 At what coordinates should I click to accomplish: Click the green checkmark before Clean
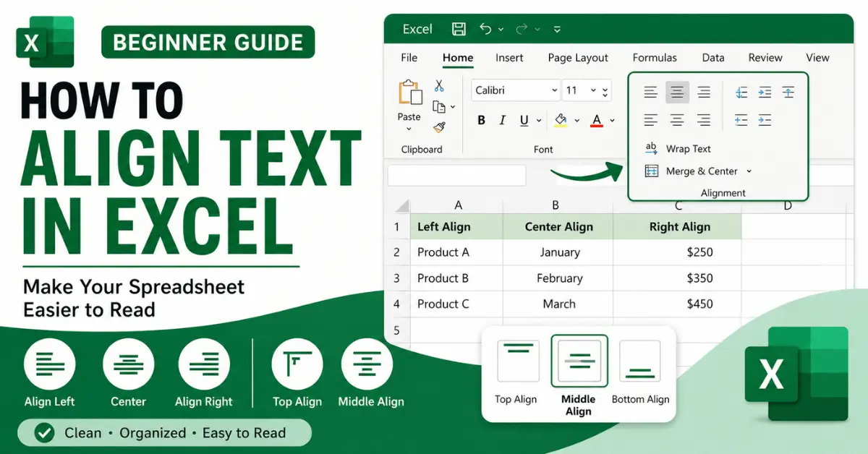(x=46, y=433)
